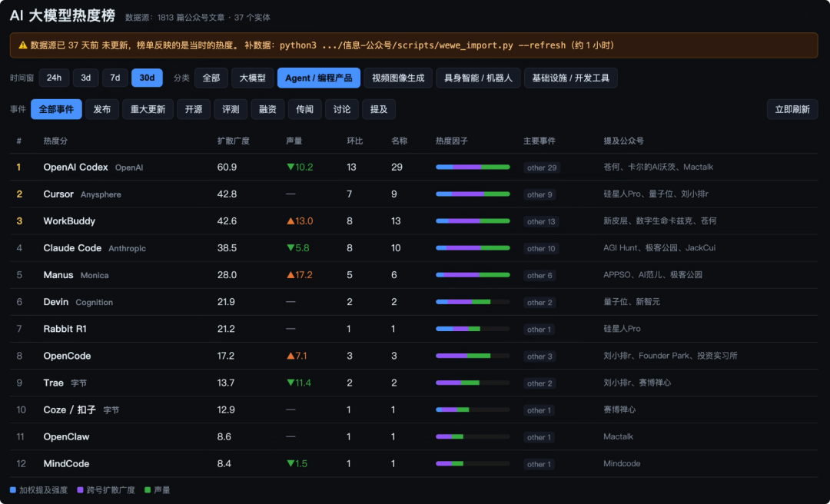Open the MindCode entry name

tap(66, 464)
